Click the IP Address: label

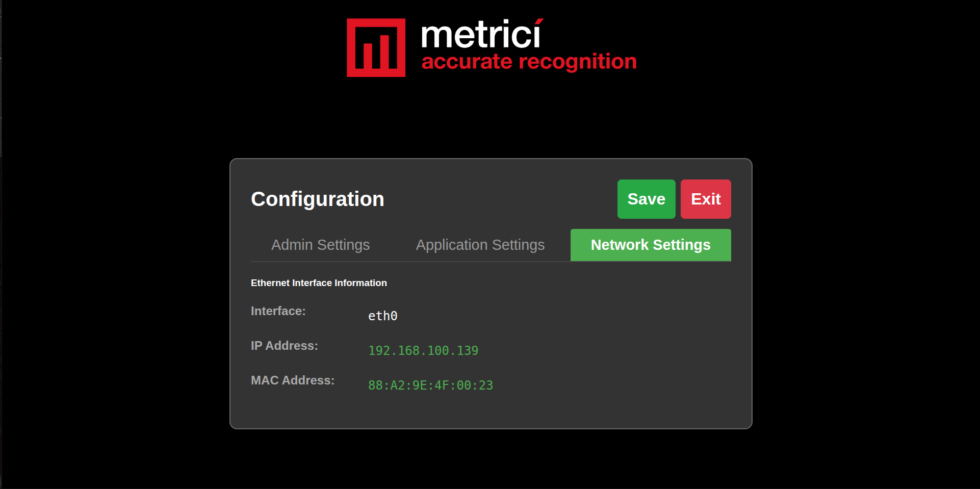point(285,346)
